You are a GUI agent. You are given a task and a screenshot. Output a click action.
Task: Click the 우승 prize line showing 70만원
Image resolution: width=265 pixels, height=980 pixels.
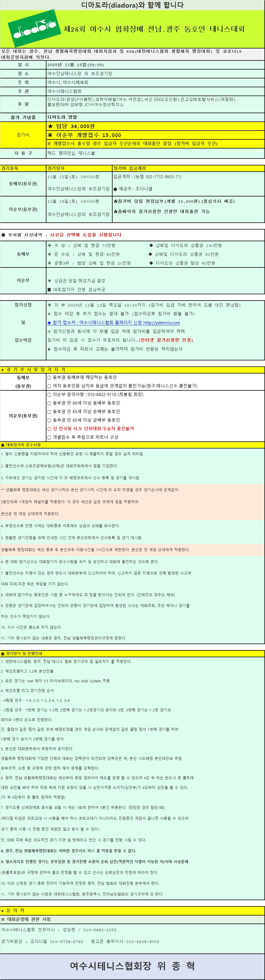[x=84, y=245]
